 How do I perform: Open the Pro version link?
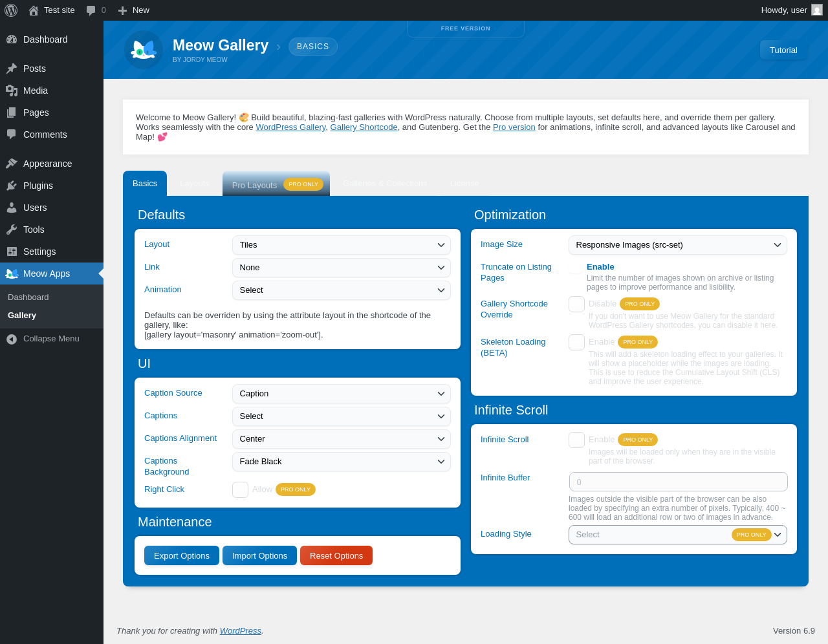coord(514,127)
